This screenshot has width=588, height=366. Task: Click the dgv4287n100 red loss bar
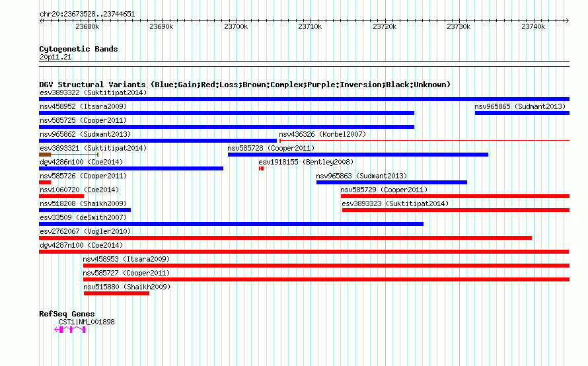coord(304,252)
